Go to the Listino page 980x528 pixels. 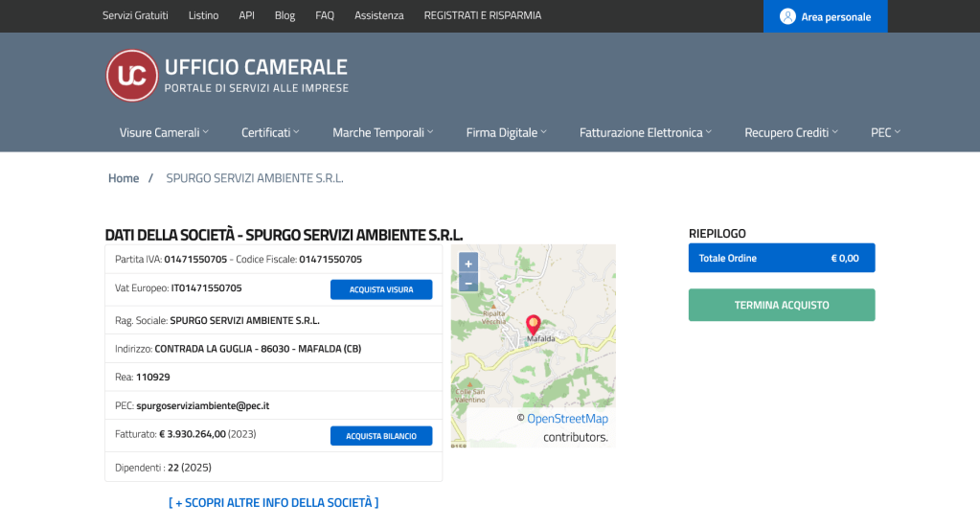pyautogui.click(x=203, y=15)
